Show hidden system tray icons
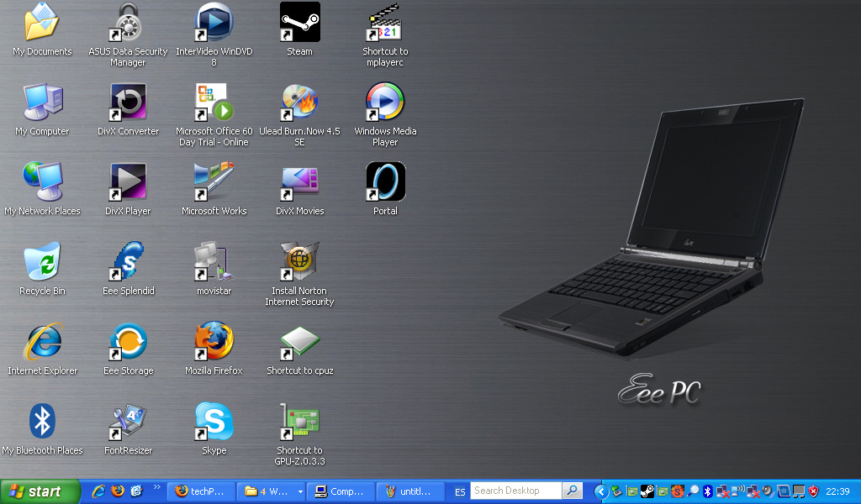Screen dimensions: 861x504 coord(600,491)
